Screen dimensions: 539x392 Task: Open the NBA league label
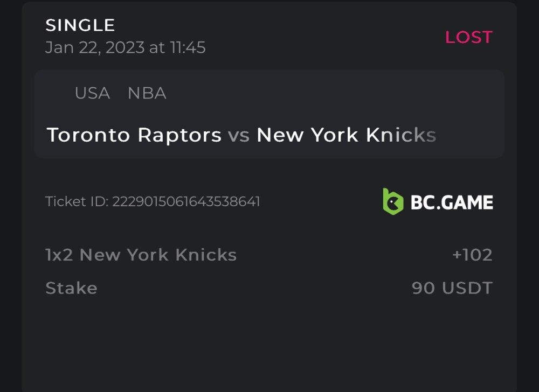147,93
